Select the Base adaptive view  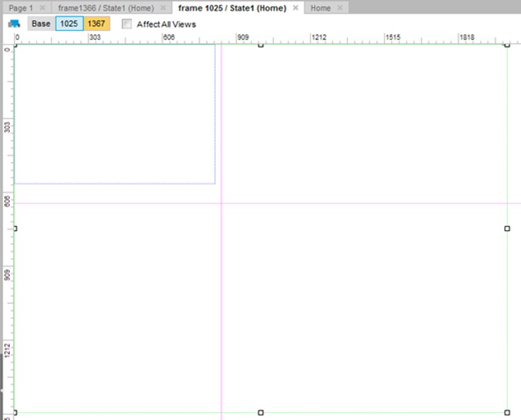coord(41,23)
